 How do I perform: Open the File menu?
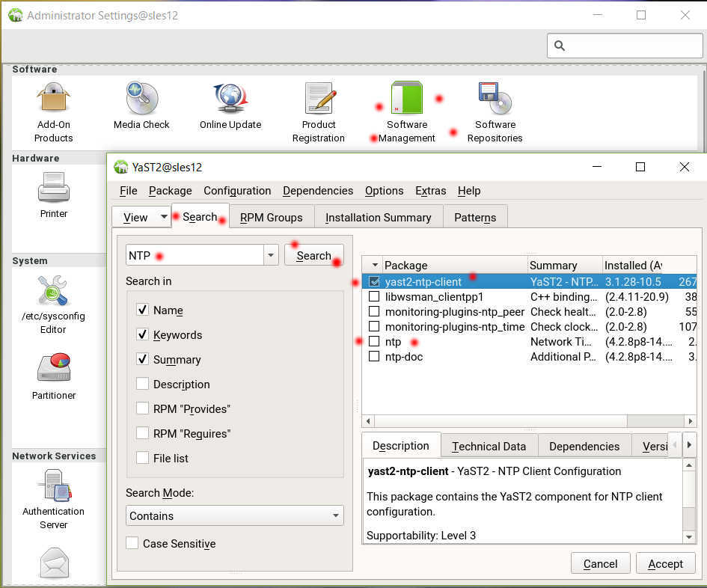click(129, 191)
